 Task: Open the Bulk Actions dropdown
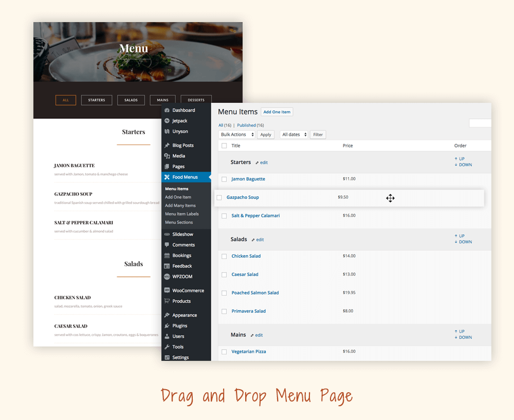pos(236,134)
